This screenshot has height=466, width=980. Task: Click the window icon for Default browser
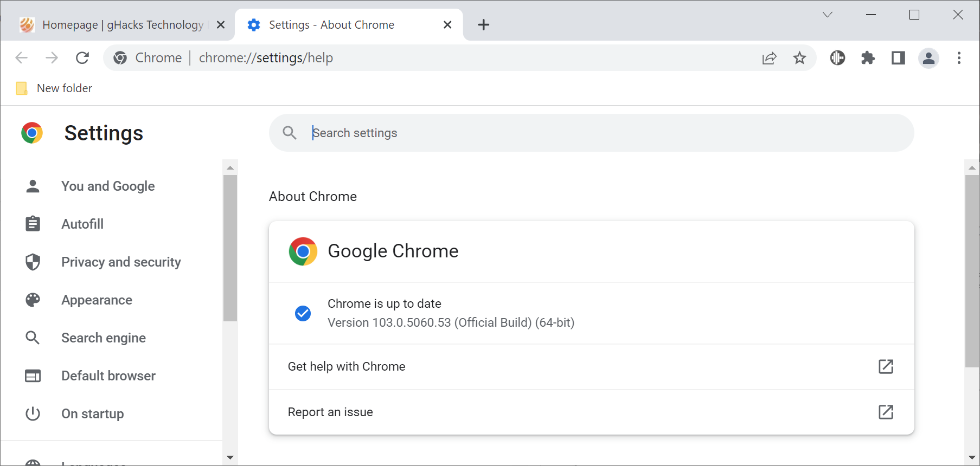33,376
